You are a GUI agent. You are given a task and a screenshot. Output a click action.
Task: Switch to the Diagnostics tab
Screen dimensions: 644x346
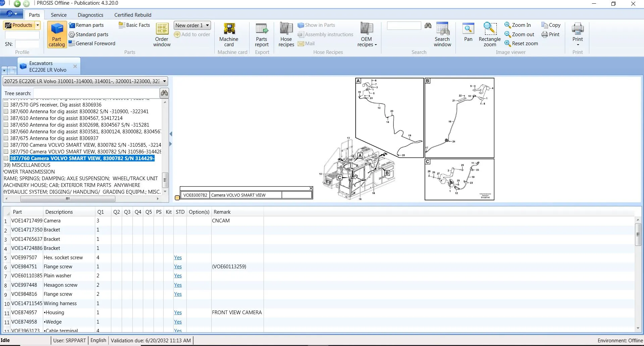pos(90,15)
